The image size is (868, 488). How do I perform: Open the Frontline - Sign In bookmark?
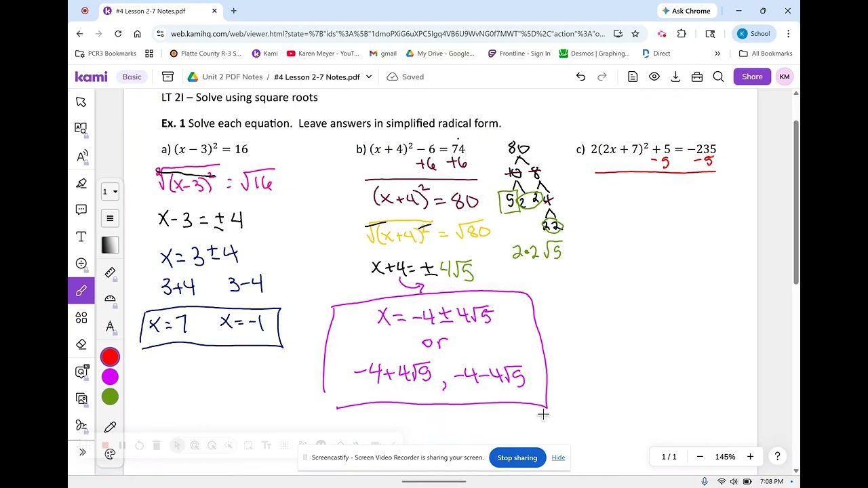[x=519, y=54]
